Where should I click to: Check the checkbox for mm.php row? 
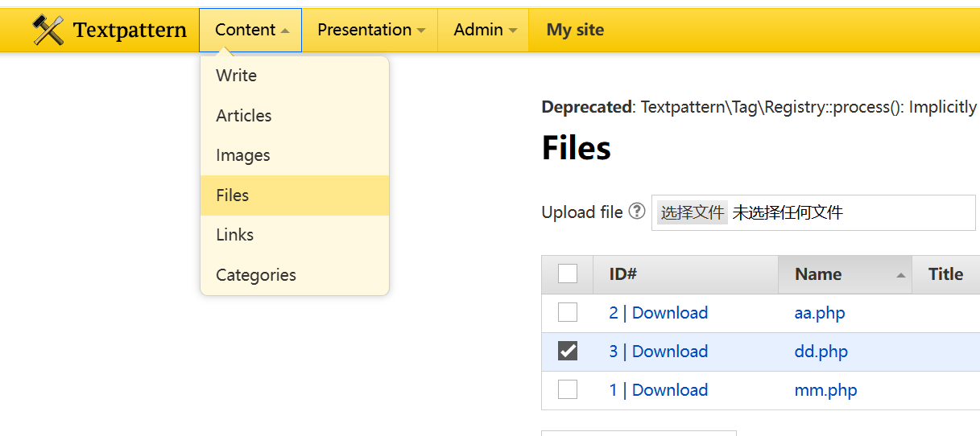point(568,389)
